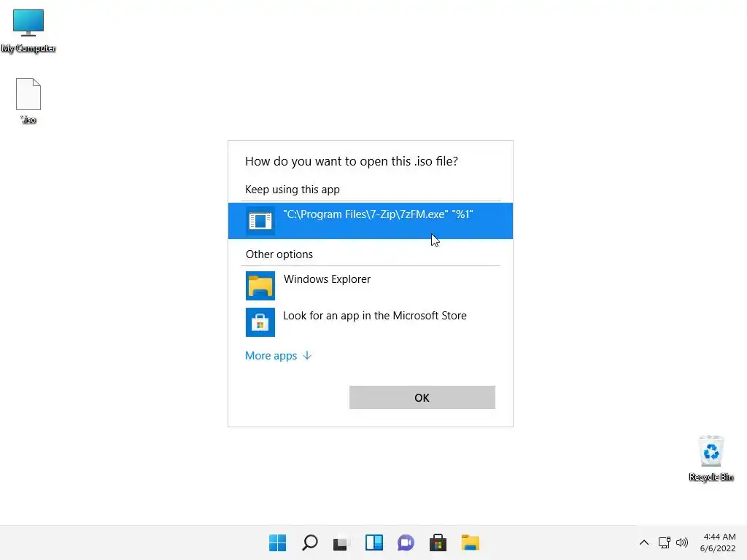Select the .iso file on desktop
The image size is (747, 560).
(x=28, y=101)
